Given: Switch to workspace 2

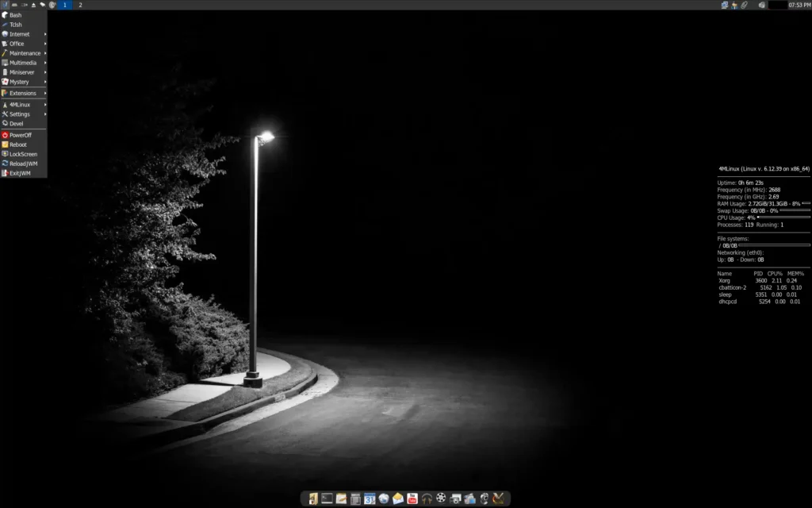Looking at the screenshot, I should (x=79, y=5).
